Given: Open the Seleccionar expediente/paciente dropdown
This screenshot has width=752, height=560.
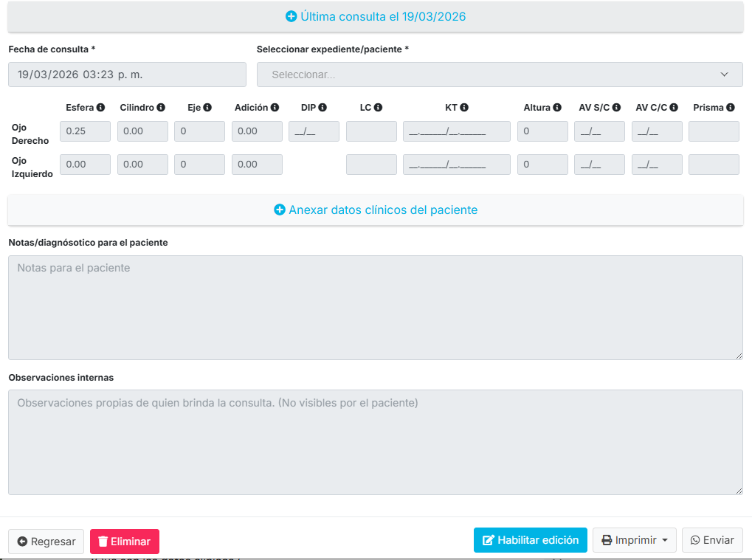Looking at the screenshot, I should point(500,75).
